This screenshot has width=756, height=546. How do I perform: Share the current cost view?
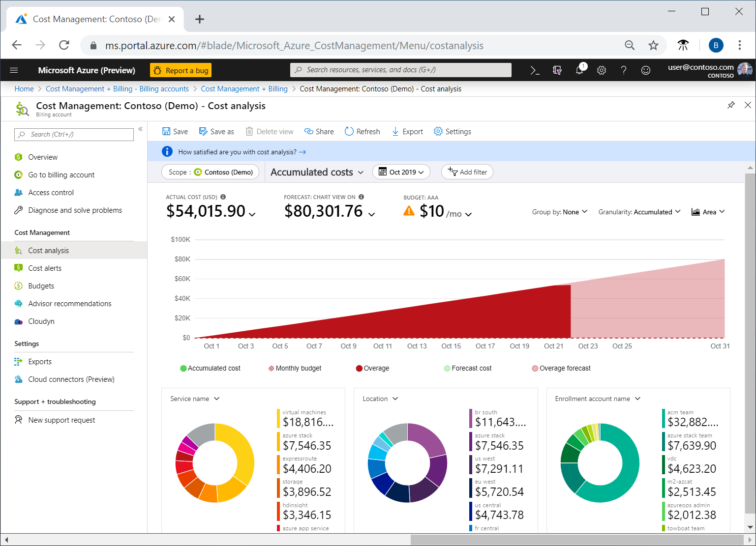coord(319,131)
